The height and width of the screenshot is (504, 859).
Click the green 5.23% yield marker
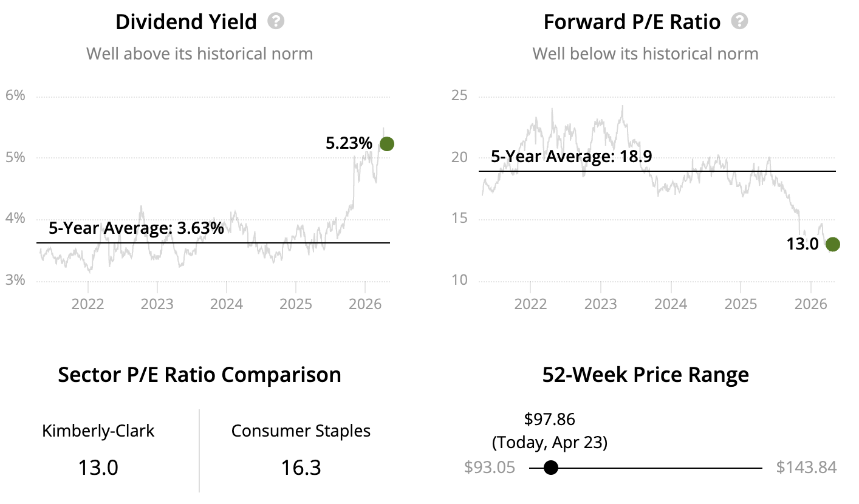point(386,144)
